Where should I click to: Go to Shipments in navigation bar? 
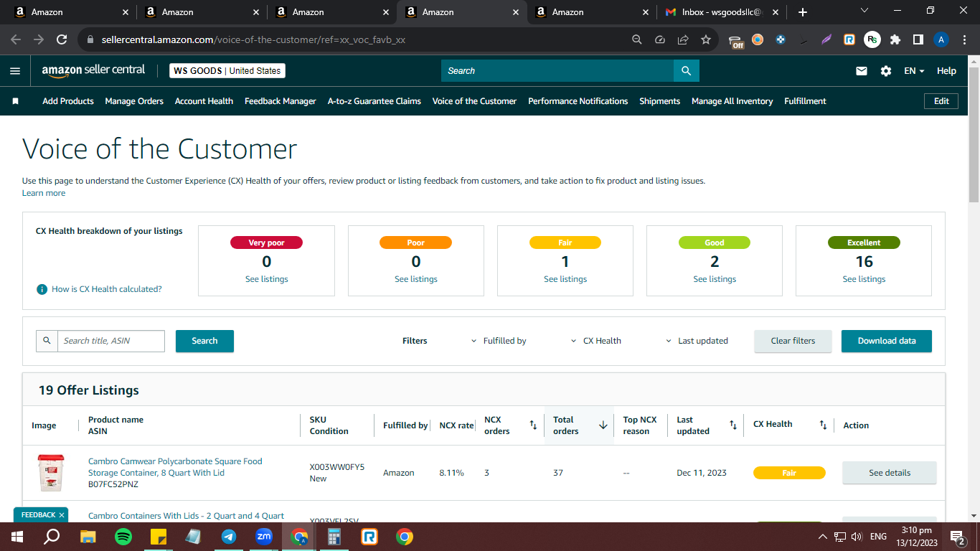coord(660,101)
